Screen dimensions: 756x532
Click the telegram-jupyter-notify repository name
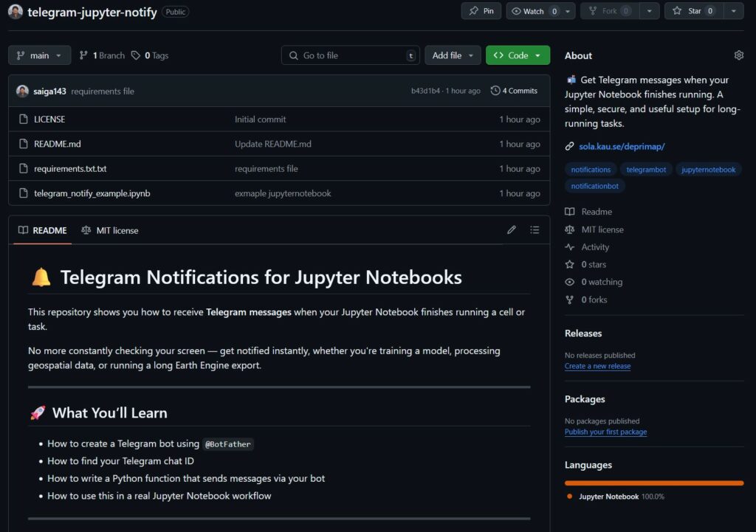tap(92, 12)
